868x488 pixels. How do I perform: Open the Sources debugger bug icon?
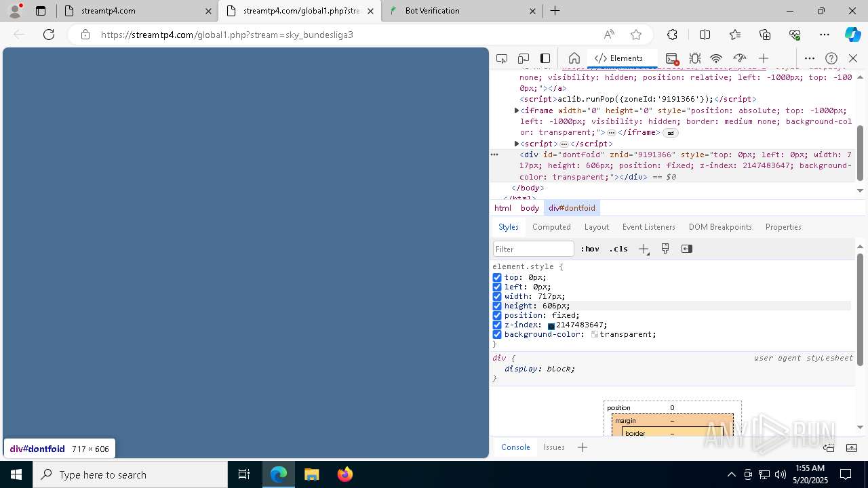pyautogui.click(x=694, y=58)
